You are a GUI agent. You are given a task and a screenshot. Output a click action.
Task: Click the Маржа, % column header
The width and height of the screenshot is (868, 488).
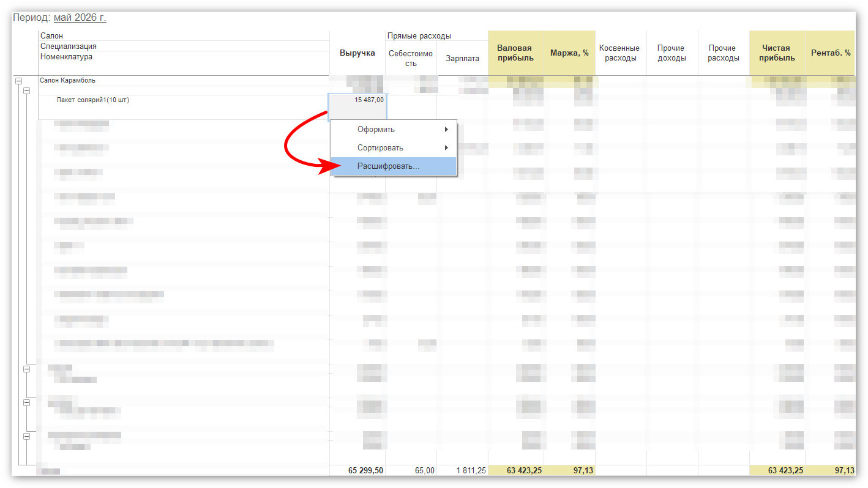(569, 53)
